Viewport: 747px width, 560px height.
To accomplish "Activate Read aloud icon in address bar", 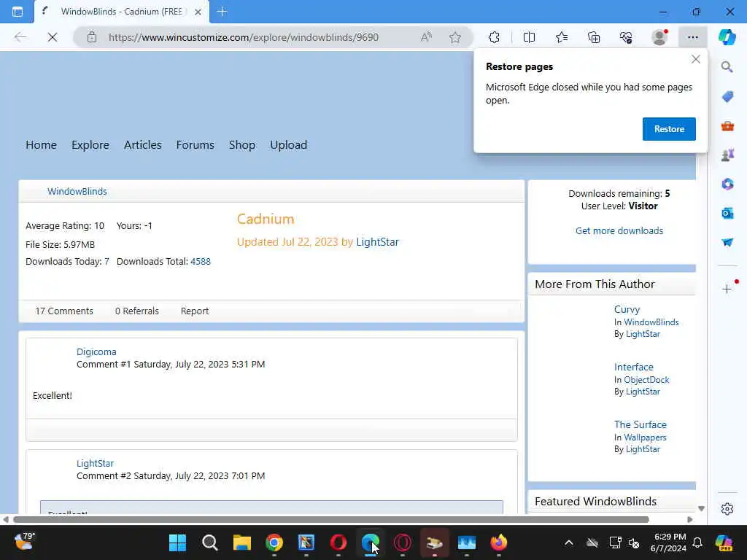I will [x=426, y=37].
